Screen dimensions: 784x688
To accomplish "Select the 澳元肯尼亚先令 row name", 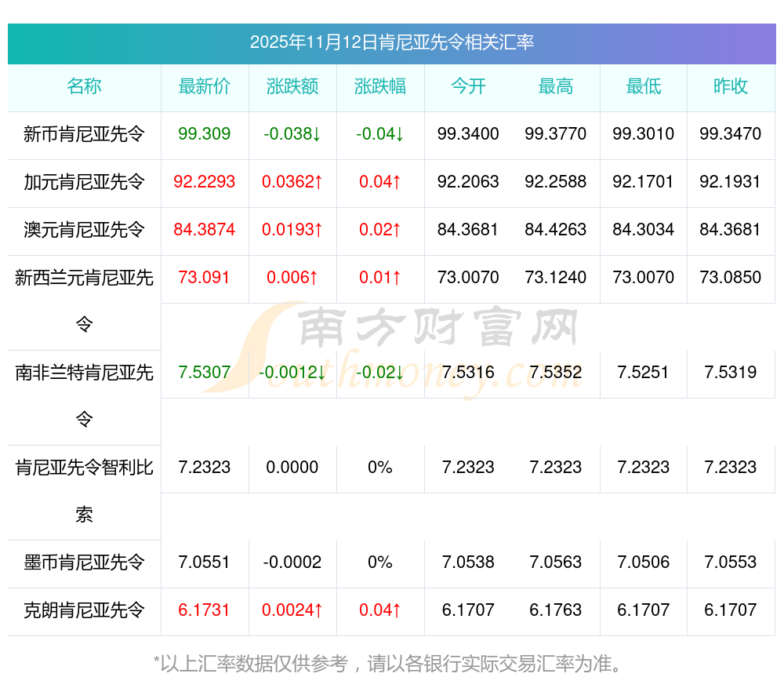I will coord(84,230).
